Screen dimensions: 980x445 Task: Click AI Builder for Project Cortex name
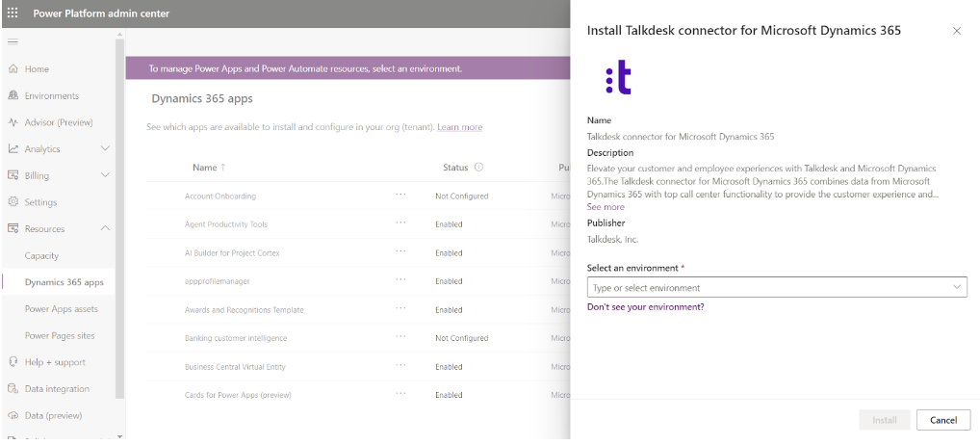[232, 253]
